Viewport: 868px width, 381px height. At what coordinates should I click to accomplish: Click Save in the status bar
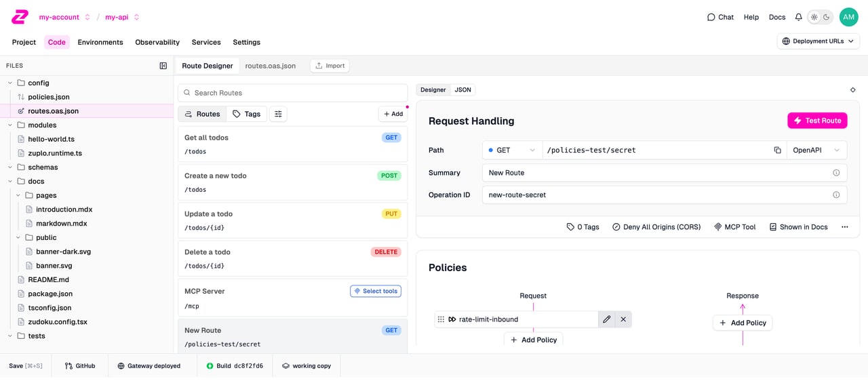pyautogui.click(x=26, y=365)
